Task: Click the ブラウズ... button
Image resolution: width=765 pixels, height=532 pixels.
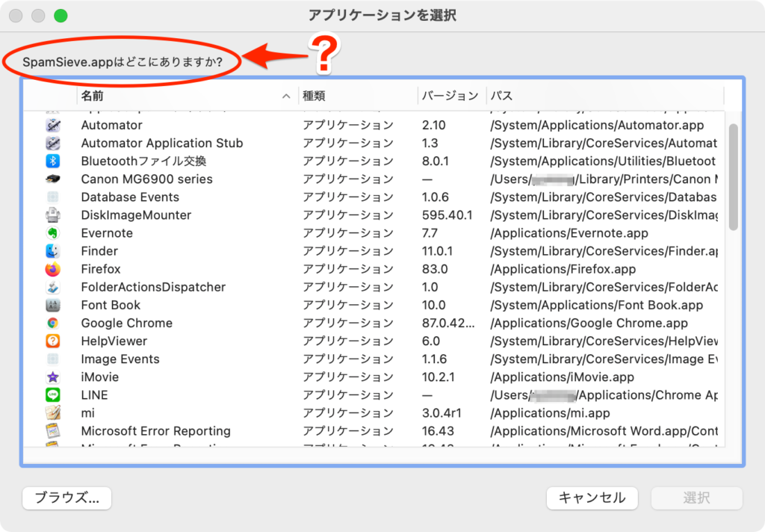Action: [x=66, y=498]
